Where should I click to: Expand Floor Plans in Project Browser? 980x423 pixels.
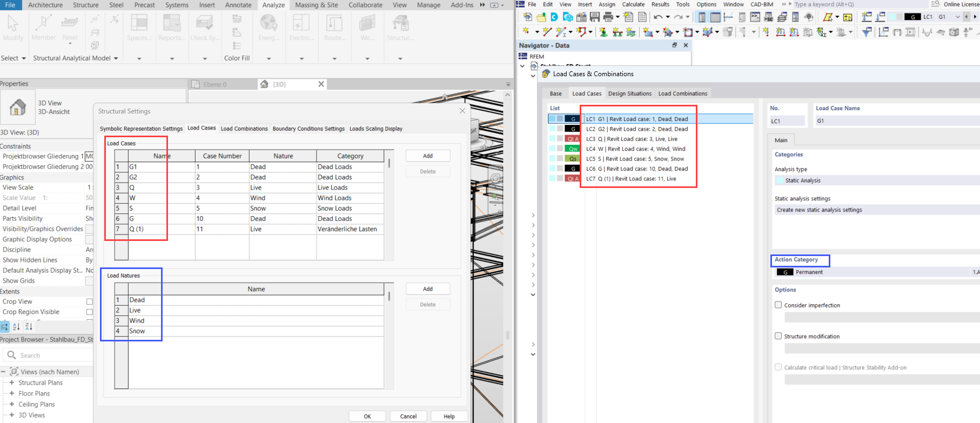point(11,393)
